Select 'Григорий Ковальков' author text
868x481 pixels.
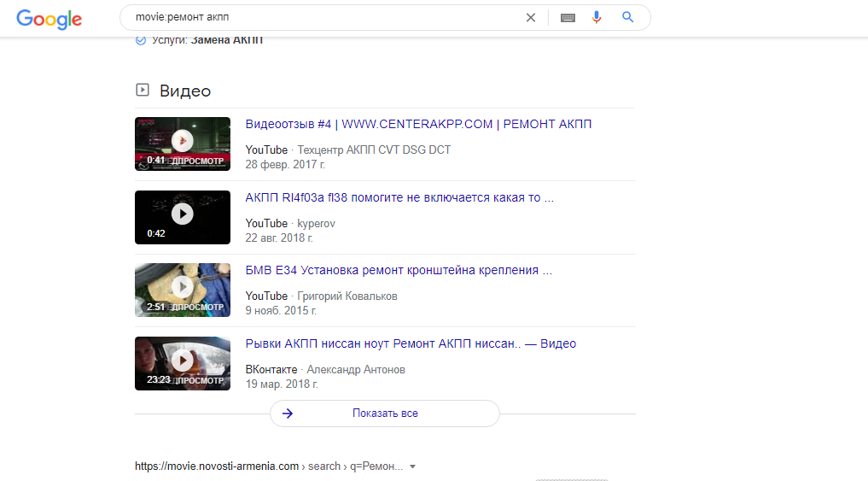coord(347,296)
